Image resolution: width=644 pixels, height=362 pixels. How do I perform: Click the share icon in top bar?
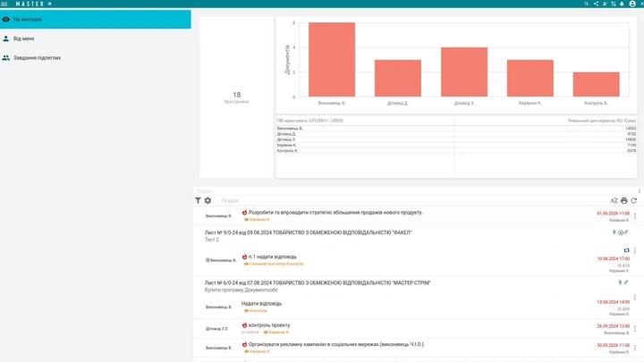(x=596, y=4)
